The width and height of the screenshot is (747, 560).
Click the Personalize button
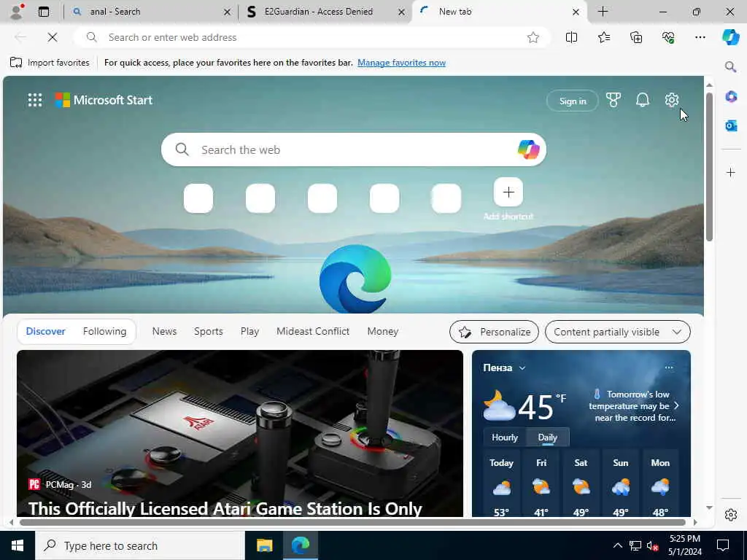(494, 332)
